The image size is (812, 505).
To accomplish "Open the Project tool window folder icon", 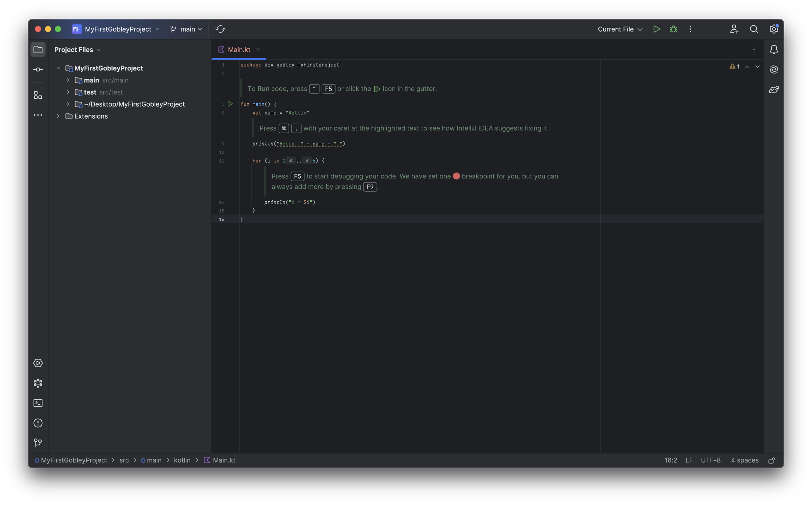I will tap(38, 49).
